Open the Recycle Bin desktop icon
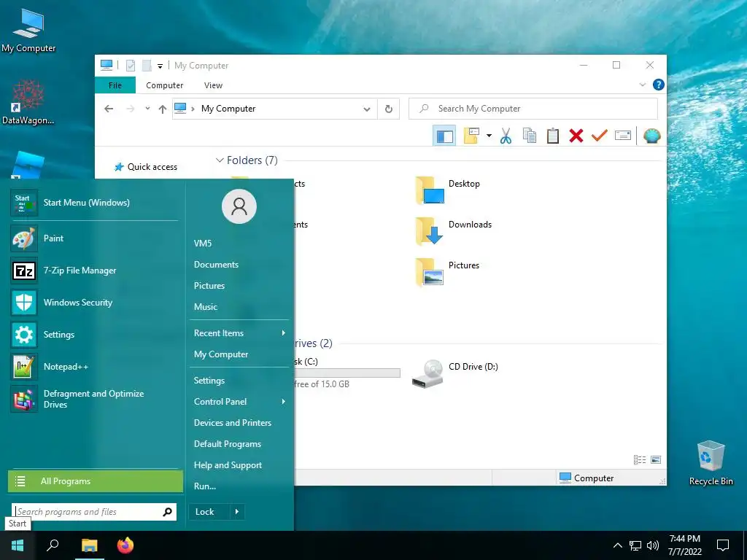The width and height of the screenshot is (747, 560). click(x=711, y=463)
